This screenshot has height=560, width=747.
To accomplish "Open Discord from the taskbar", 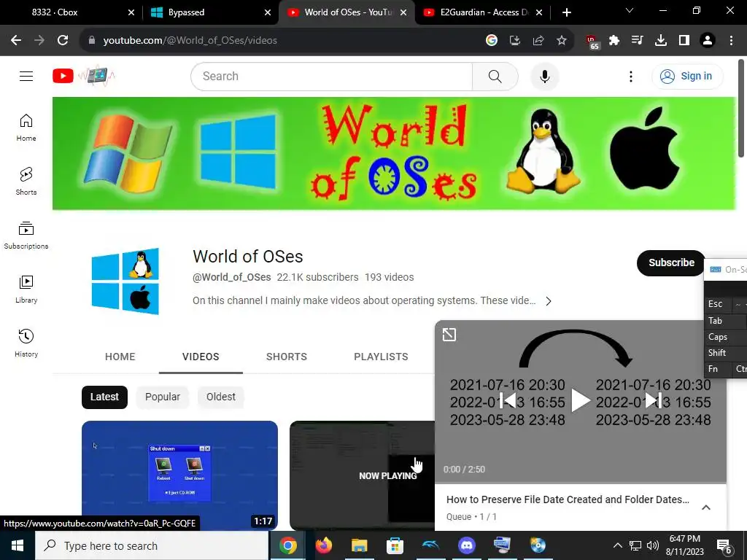I will point(466,545).
